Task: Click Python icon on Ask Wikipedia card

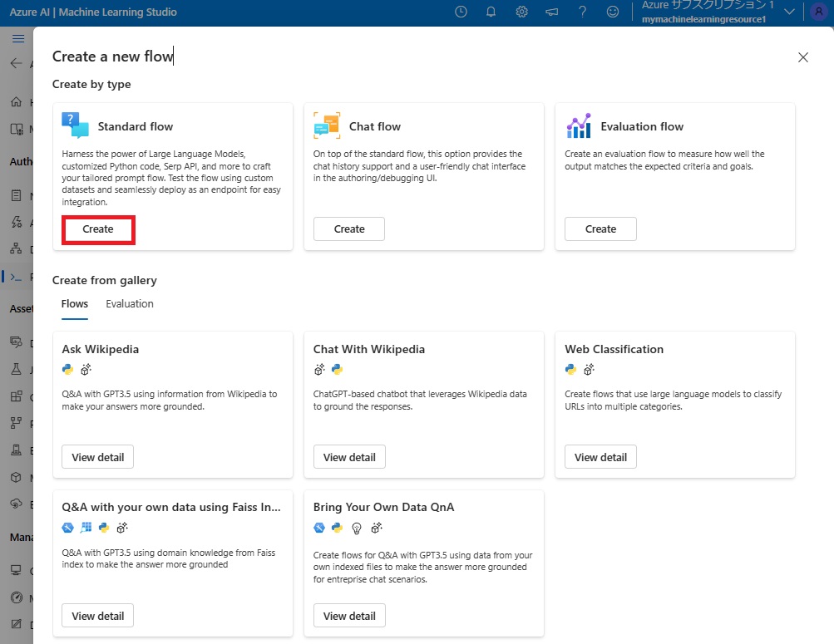Action: tap(67, 369)
